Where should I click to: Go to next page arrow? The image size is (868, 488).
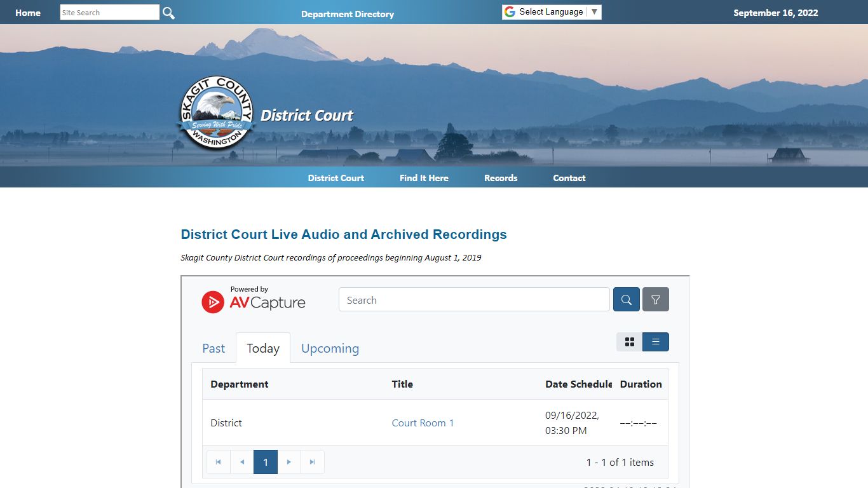(x=289, y=462)
